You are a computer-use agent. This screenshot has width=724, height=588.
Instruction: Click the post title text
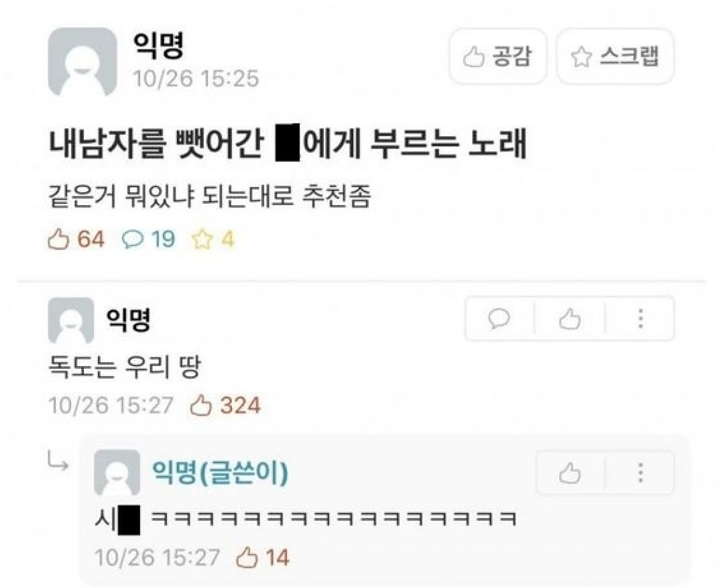[287, 145]
